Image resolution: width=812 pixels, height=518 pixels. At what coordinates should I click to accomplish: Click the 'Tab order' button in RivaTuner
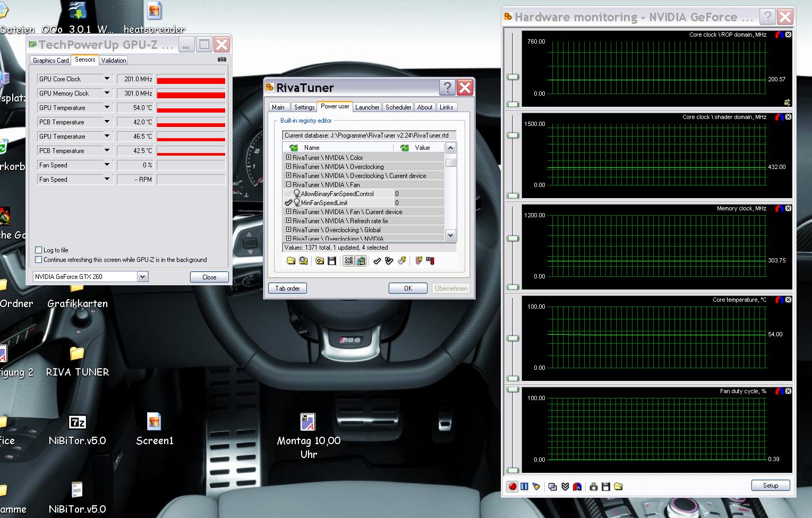pyautogui.click(x=287, y=288)
